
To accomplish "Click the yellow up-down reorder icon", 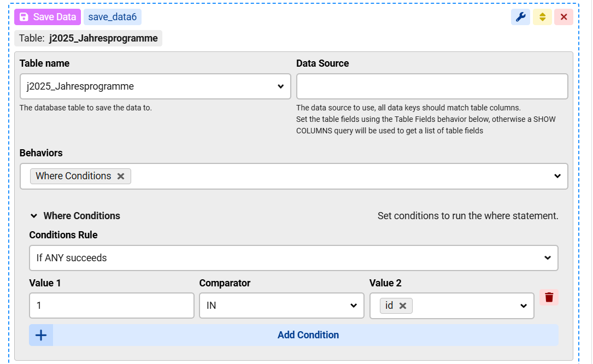I will tap(542, 17).
